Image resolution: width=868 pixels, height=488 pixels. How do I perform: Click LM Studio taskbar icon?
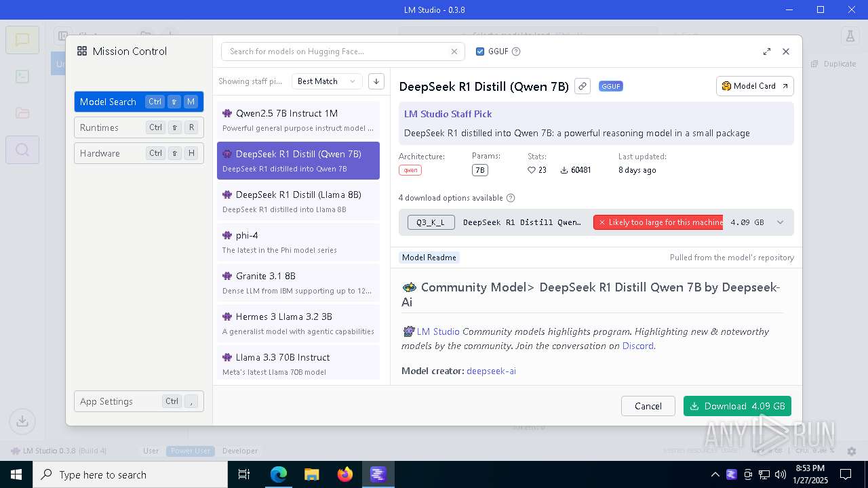378,474
